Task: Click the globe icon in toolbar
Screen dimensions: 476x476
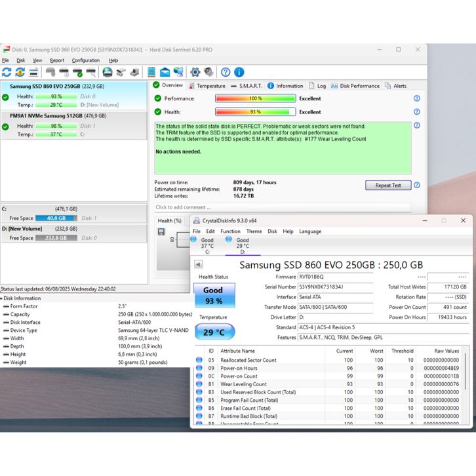Action: (108, 72)
